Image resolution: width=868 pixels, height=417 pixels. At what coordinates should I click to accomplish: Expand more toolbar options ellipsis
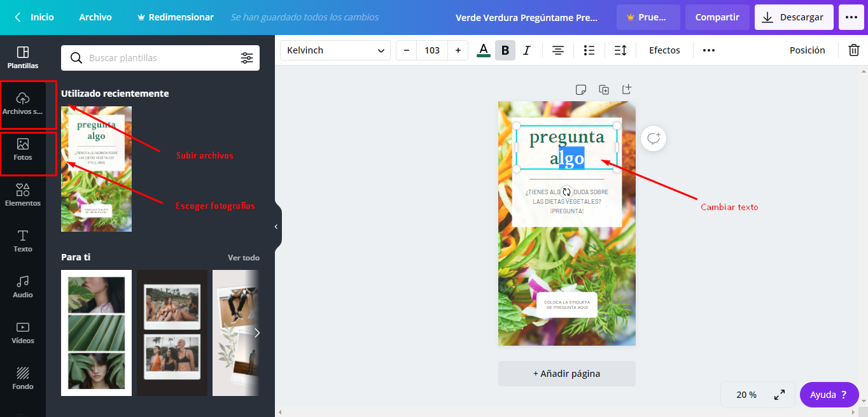pos(708,50)
